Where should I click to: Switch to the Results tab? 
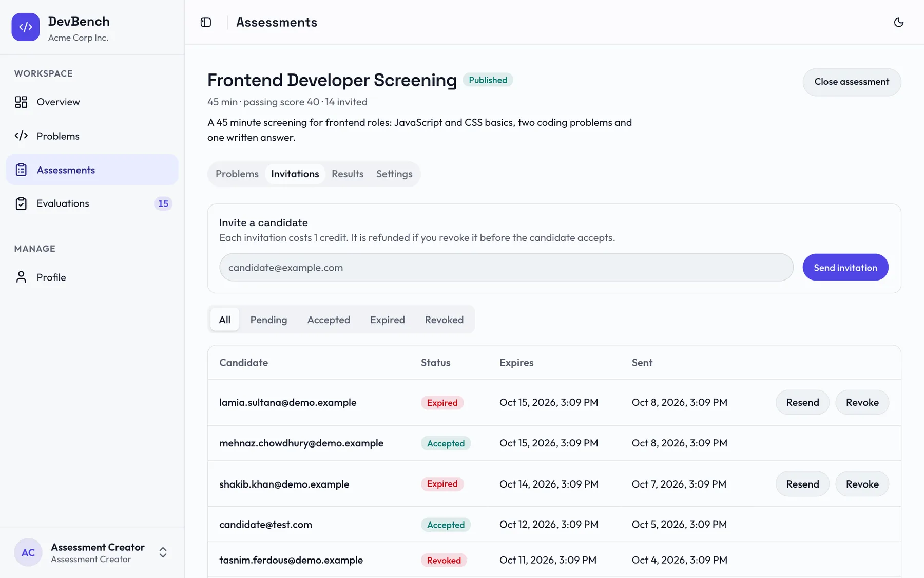click(348, 174)
